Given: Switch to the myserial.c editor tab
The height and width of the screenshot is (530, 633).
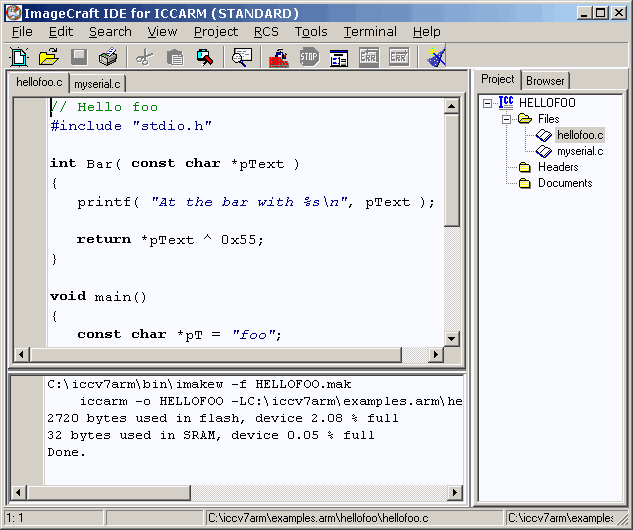Looking at the screenshot, I should [97, 84].
